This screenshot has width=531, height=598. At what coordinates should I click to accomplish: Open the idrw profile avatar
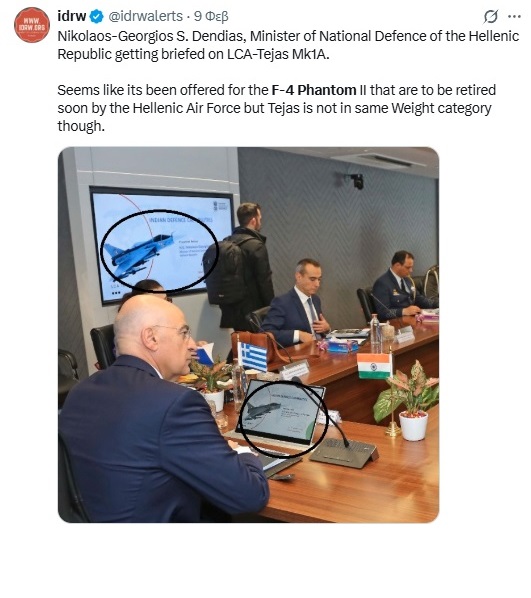coord(32,25)
